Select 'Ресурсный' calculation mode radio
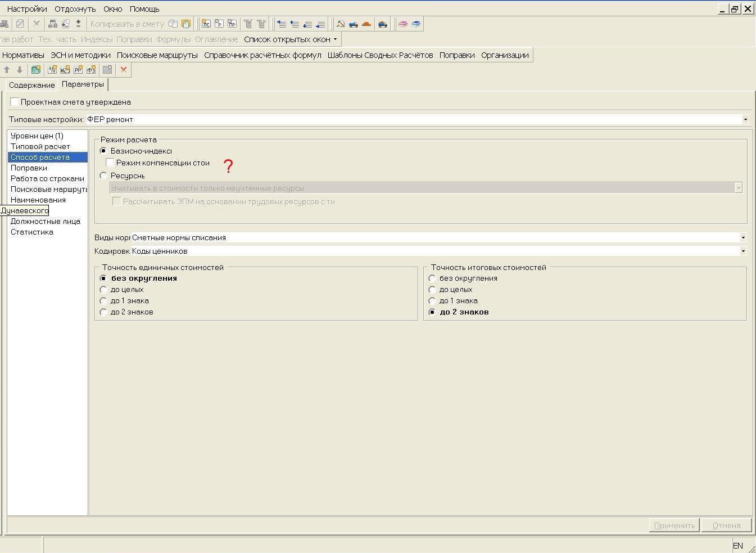 [103, 176]
